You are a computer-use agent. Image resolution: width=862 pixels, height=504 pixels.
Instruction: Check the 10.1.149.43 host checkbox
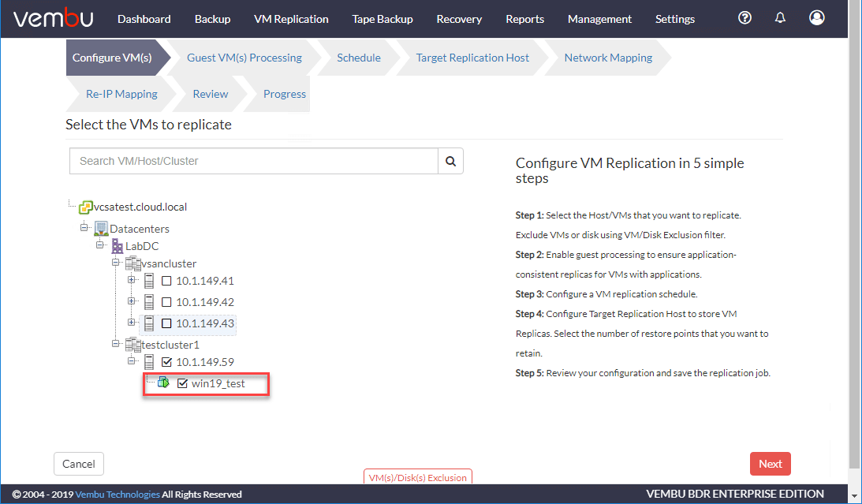[x=166, y=323]
